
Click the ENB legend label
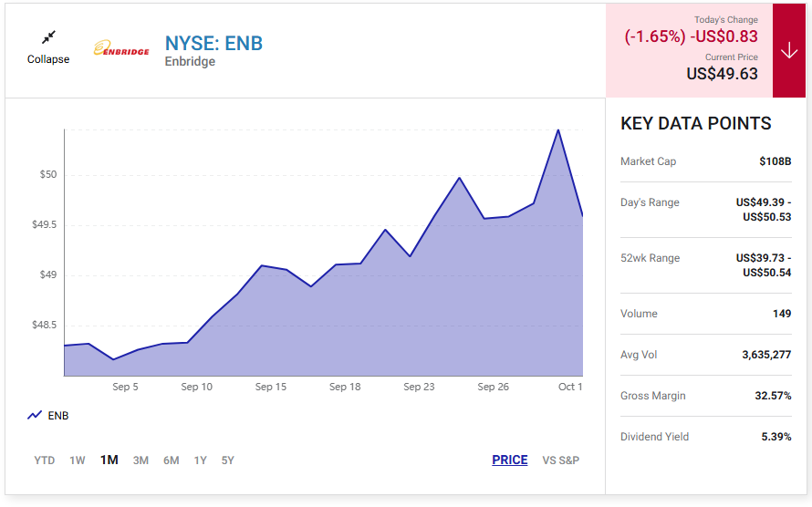click(x=58, y=416)
